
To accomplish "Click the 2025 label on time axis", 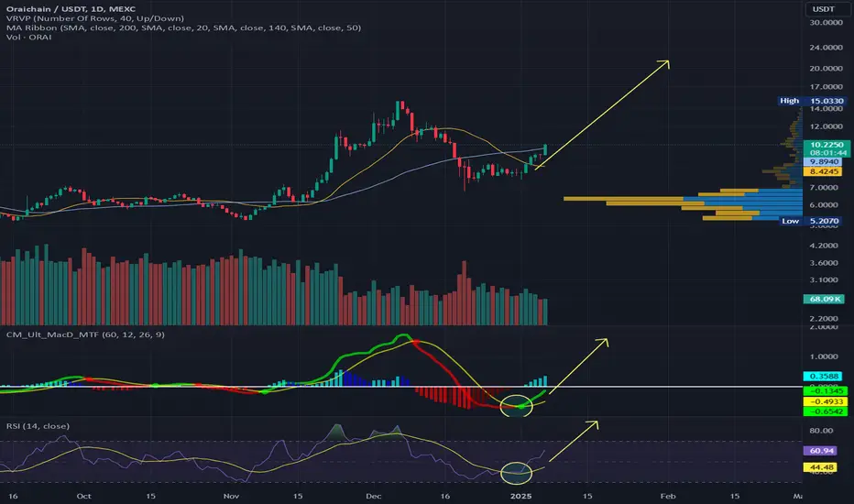I will pyautogui.click(x=520, y=496).
